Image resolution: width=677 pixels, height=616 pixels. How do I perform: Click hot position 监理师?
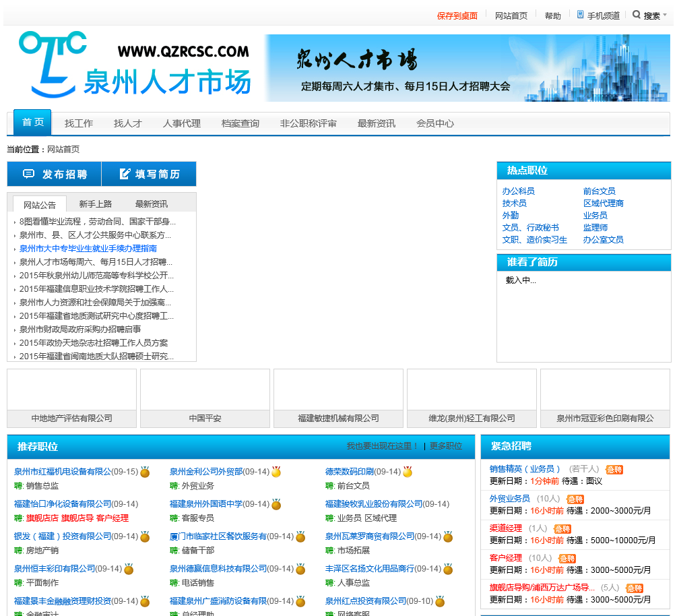(x=595, y=227)
